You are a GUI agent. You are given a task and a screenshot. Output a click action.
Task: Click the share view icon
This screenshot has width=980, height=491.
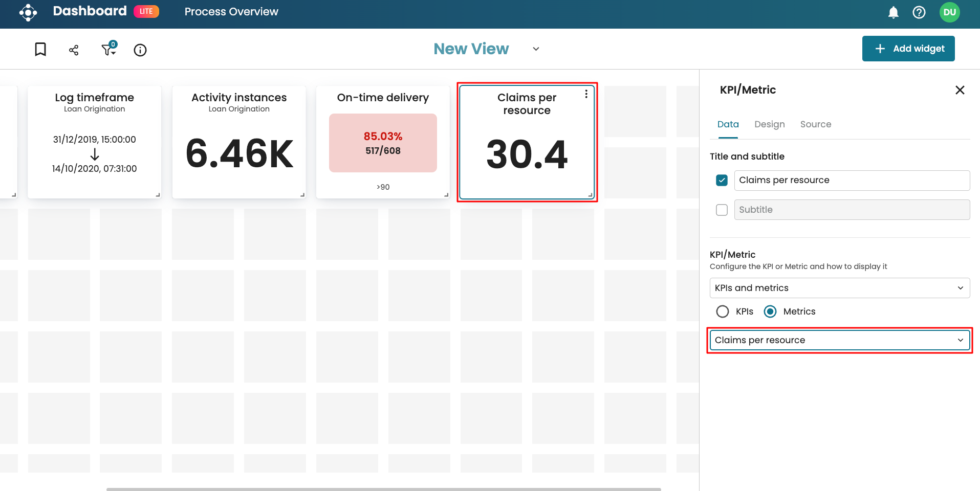coord(74,50)
